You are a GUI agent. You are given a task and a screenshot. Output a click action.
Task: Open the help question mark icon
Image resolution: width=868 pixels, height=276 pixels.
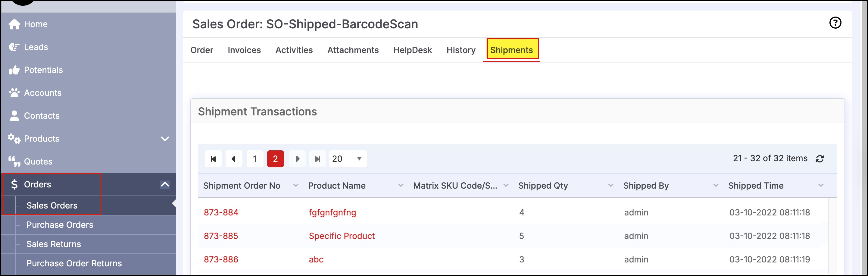(x=835, y=23)
